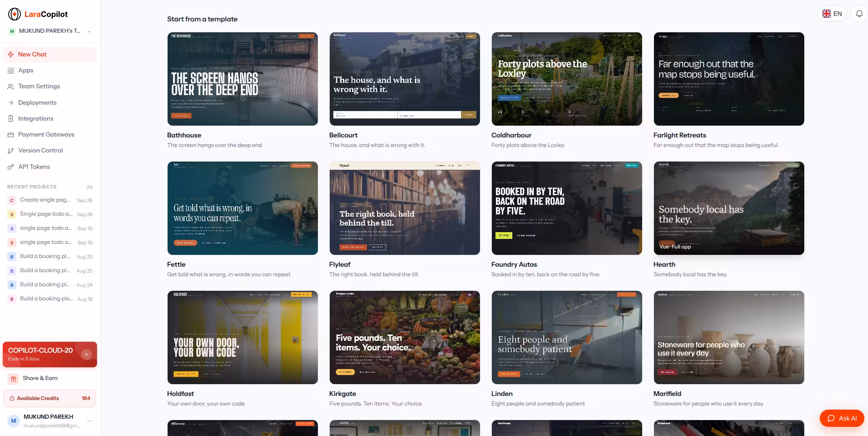Viewport: 868px width, 436px height.
Task: Open user options three-dot menu
Action: pyautogui.click(x=90, y=421)
